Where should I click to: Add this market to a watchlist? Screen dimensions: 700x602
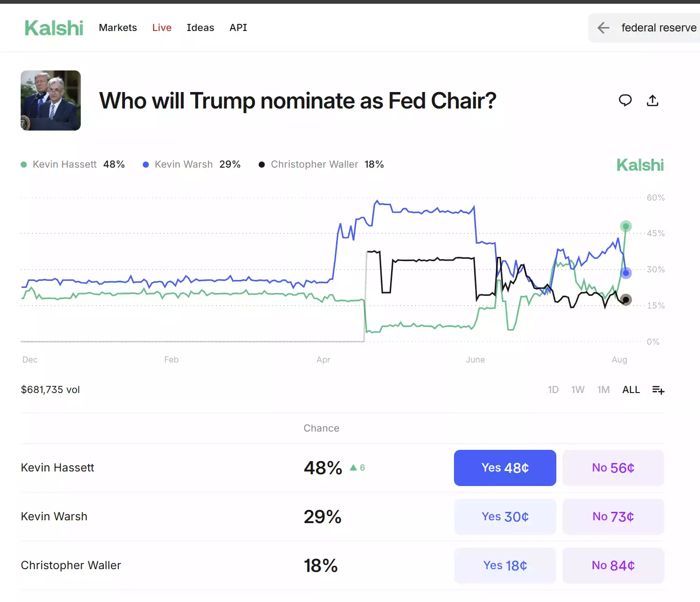658,390
